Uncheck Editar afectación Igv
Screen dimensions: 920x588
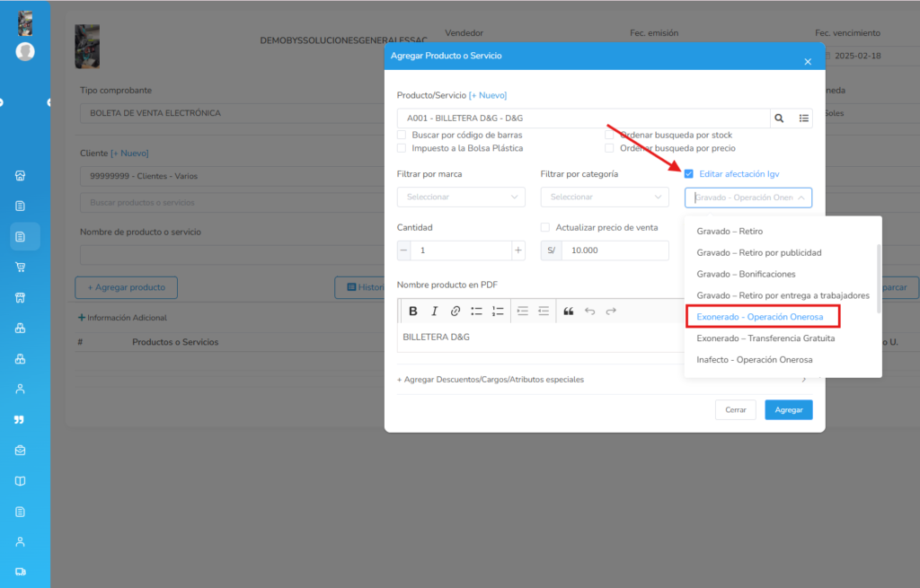pos(689,174)
